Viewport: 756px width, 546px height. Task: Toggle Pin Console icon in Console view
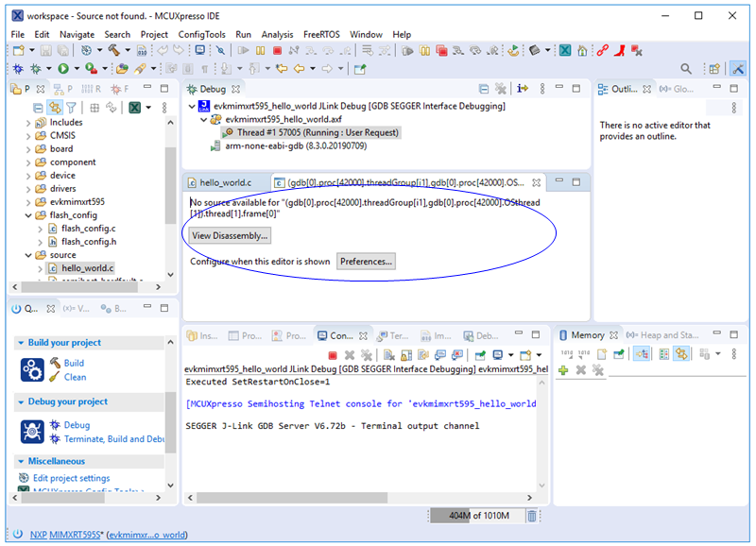tap(480, 355)
